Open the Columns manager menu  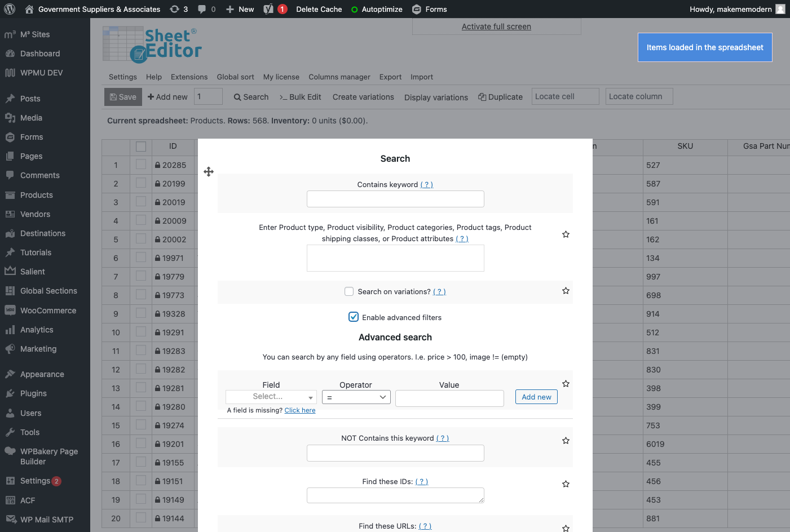click(339, 77)
